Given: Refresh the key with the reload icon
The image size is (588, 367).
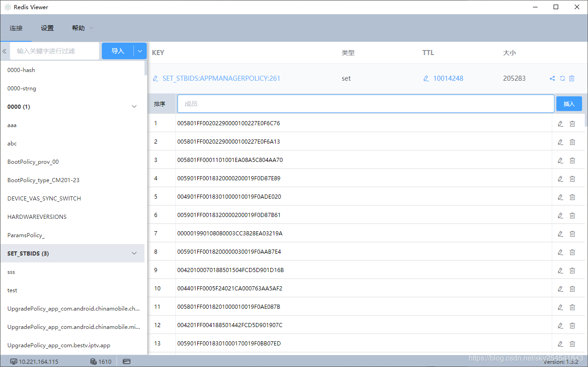Looking at the screenshot, I should pyautogui.click(x=562, y=78).
